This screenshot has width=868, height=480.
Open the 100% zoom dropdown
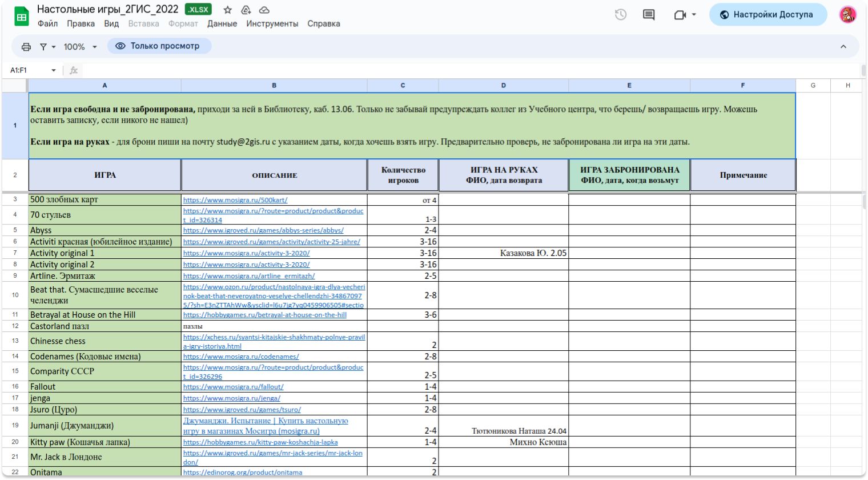tap(80, 47)
